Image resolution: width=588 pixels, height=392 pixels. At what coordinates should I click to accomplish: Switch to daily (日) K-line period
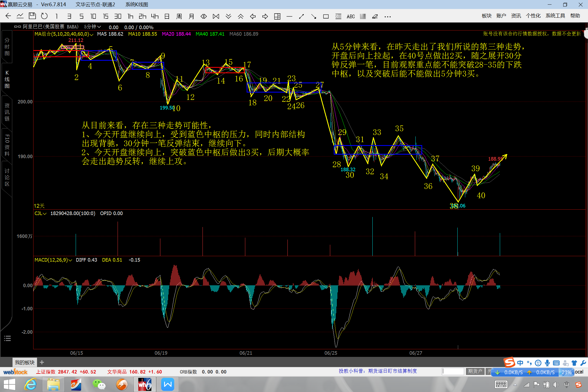167,16
